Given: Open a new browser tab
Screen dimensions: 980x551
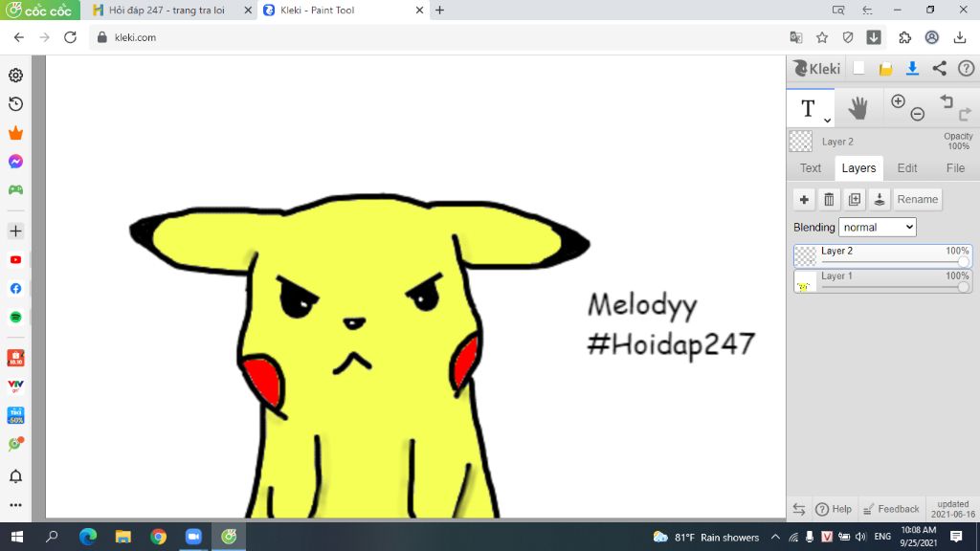Looking at the screenshot, I should [x=439, y=10].
